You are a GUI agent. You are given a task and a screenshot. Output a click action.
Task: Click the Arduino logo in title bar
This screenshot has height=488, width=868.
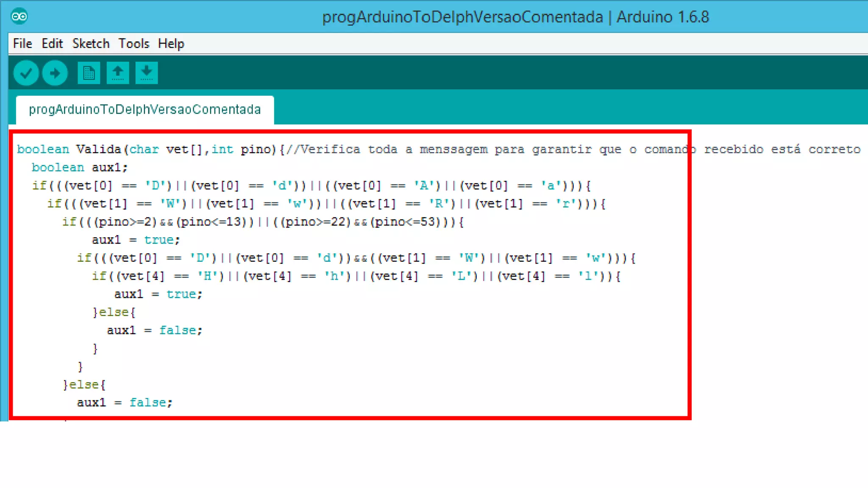(x=19, y=17)
